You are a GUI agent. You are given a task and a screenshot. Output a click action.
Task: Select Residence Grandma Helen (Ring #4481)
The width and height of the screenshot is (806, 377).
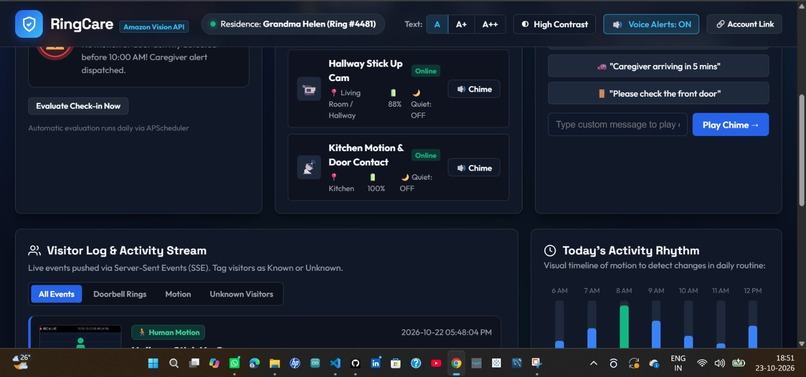coord(293,24)
